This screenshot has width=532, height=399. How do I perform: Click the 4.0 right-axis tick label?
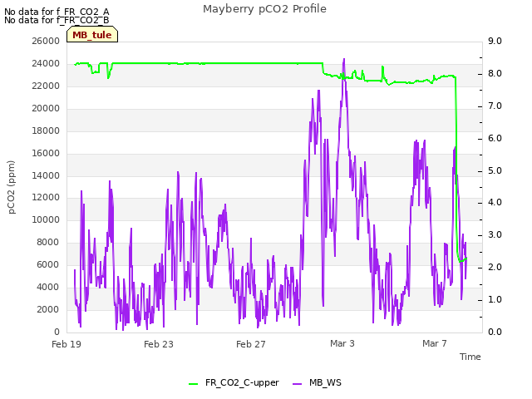coord(495,202)
